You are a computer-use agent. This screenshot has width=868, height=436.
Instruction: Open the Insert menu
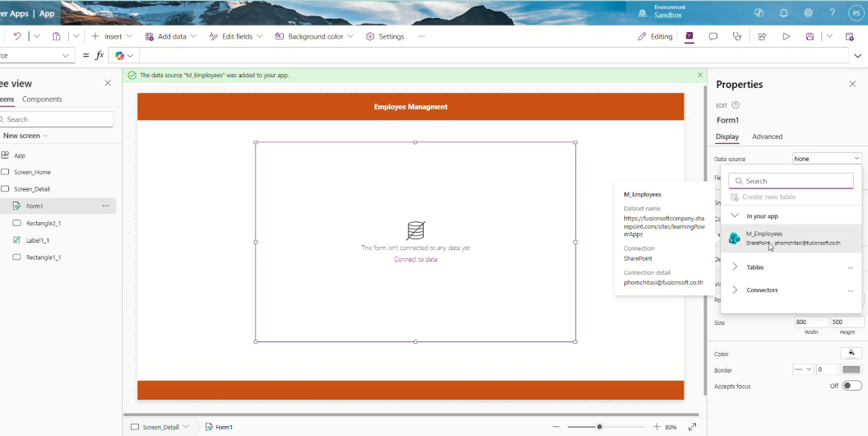[112, 36]
